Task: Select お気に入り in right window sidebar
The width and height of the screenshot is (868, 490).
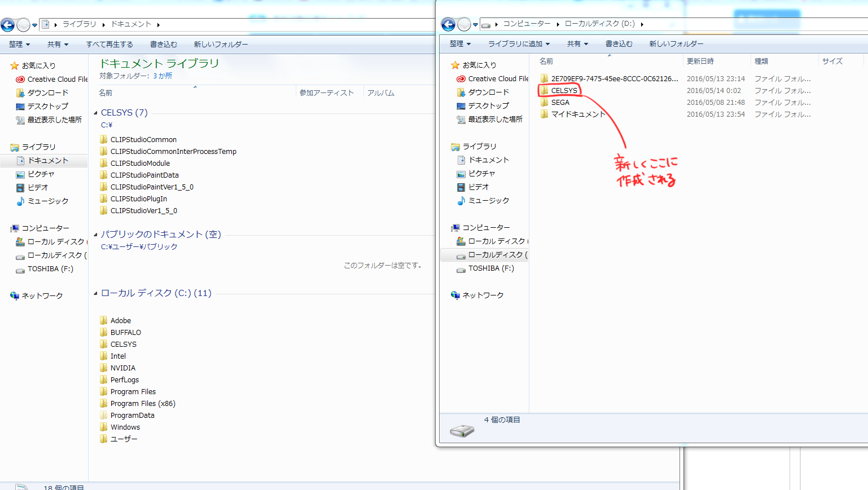Action: (474, 65)
